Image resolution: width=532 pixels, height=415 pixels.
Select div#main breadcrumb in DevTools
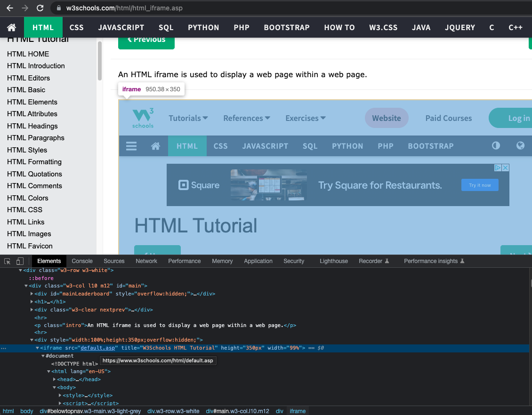tap(237, 411)
